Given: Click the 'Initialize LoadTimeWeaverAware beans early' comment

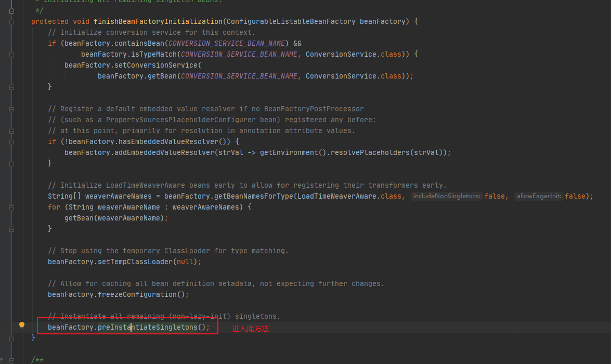Looking at the screenshot, I should pyautogui.click(x=248, y=185).
